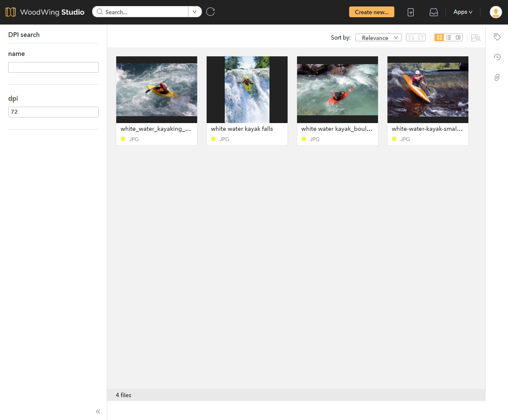Open the version history panel
The height and width of the screenshot is (420, 508).
click(497, 57)
